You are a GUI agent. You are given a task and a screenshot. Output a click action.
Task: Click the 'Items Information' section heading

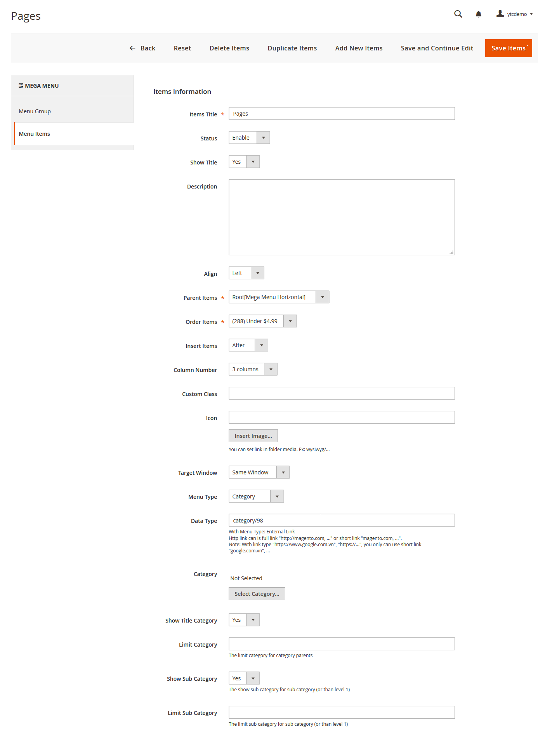(182, 92)
